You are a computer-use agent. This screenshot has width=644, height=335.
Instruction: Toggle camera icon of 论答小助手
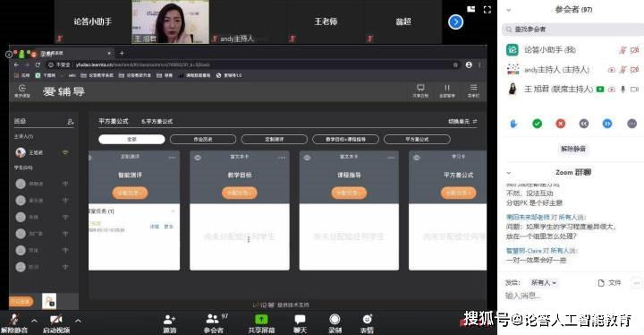coord(634,50)
